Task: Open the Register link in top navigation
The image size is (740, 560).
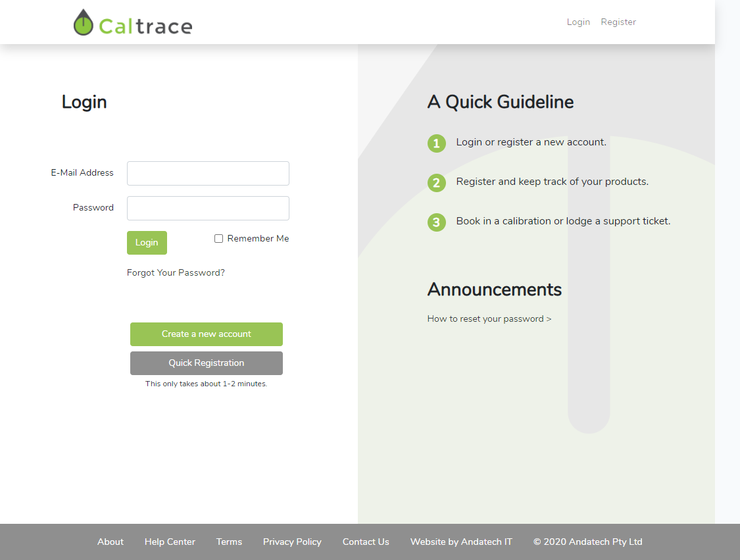Action: [618, 22]
